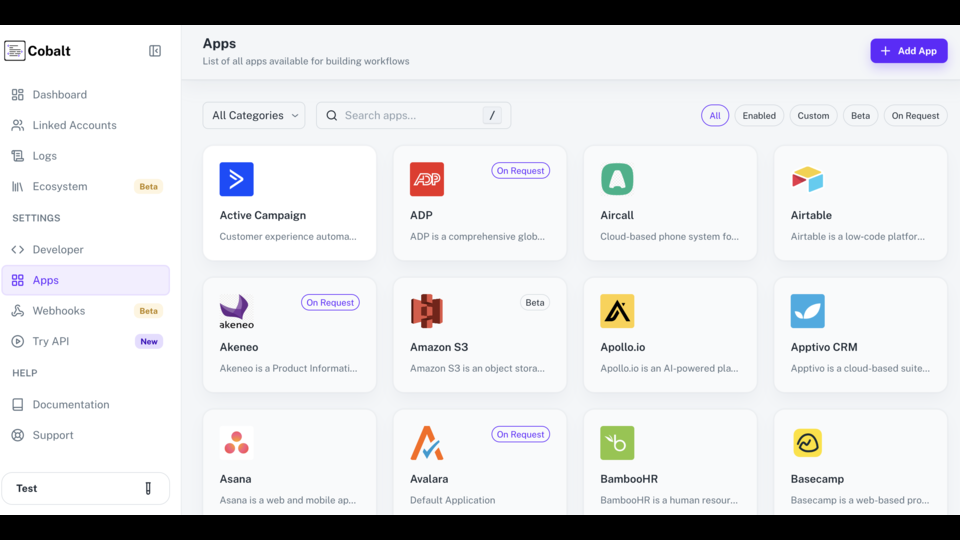This screenshot has height=540, width=960.
Task: Open the Webhooks page
Action: (86, 310)
